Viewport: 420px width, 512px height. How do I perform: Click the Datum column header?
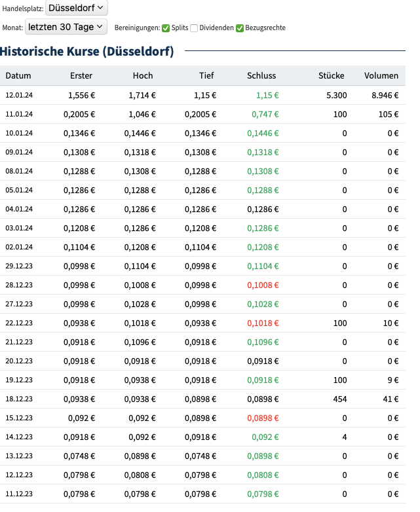(x=18, y=76)
